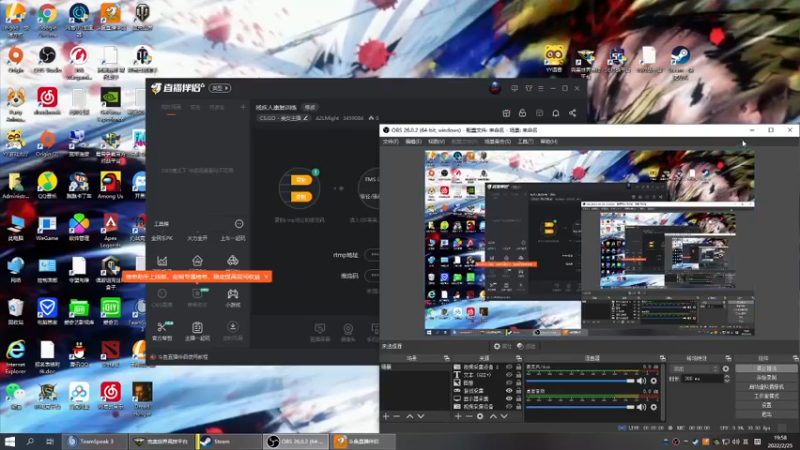Image resolution: width=800 pixels, height=450 pixels.
Task: Click Windows Start button
Action: coord(9,441)
